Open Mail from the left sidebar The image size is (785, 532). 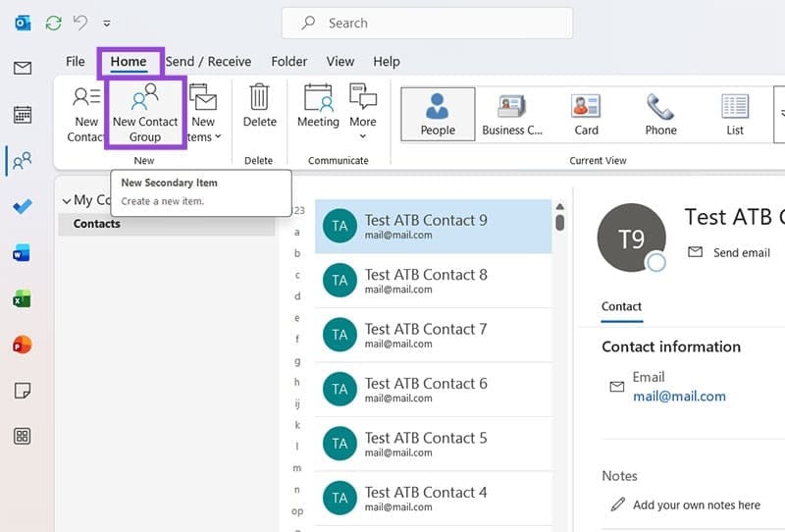(x=22, y=69)
